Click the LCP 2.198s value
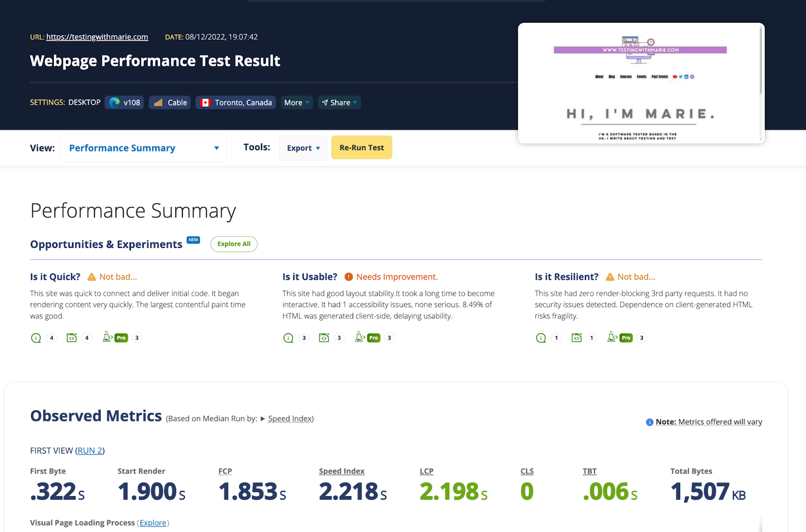806x532 pixels. tap(454, 492)
